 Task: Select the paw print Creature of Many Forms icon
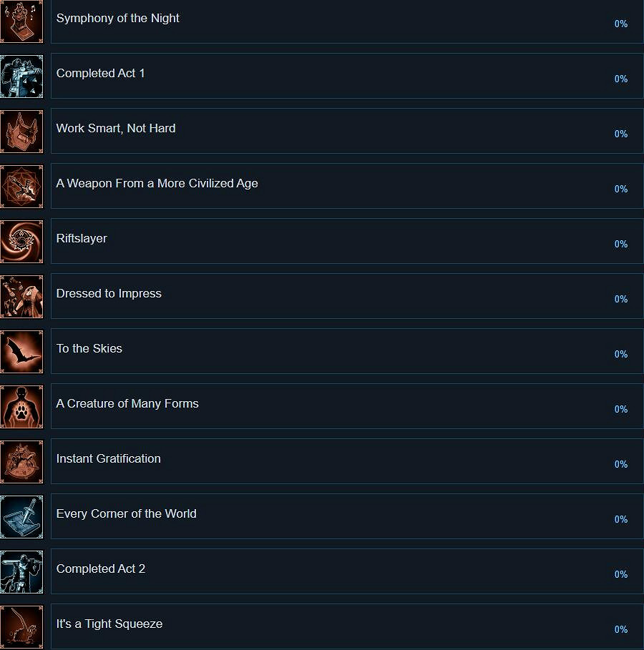point(21,406)
